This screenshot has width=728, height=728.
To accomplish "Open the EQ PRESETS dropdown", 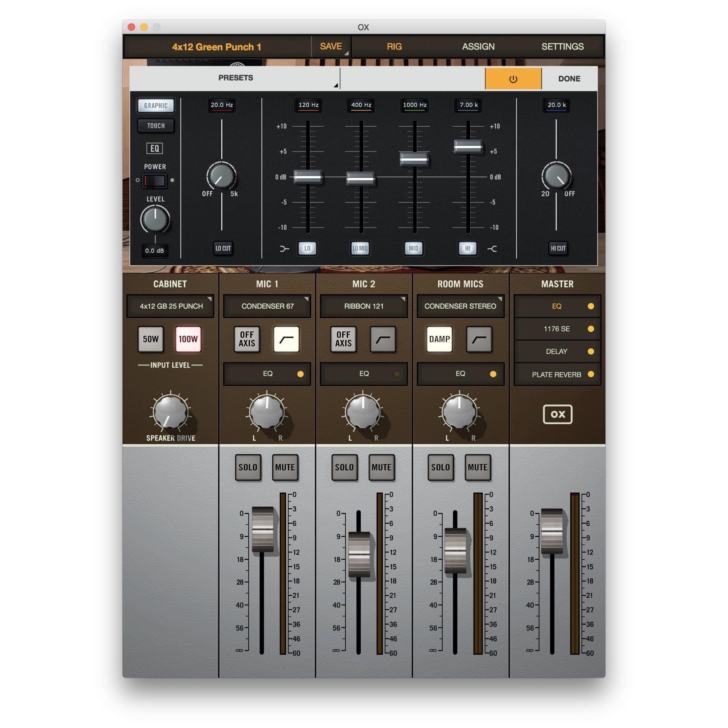I will pyautogui.click(x=236, y=78).
